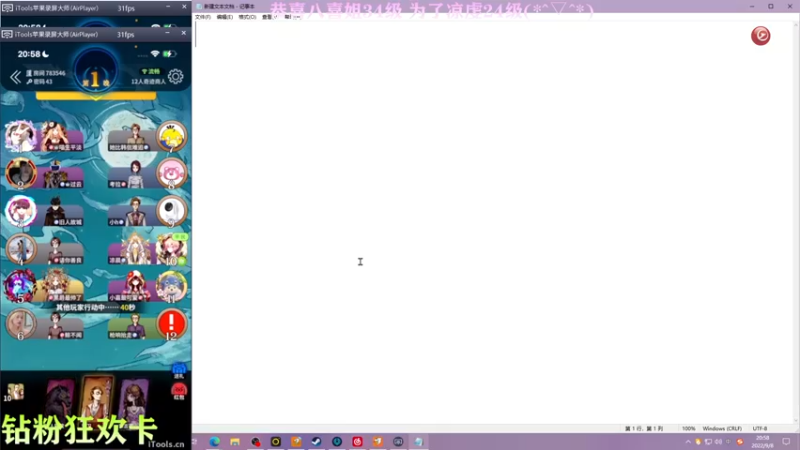800x450 pixels.
Task: Select player 9 white camera avatar
Action: [171, 211]
